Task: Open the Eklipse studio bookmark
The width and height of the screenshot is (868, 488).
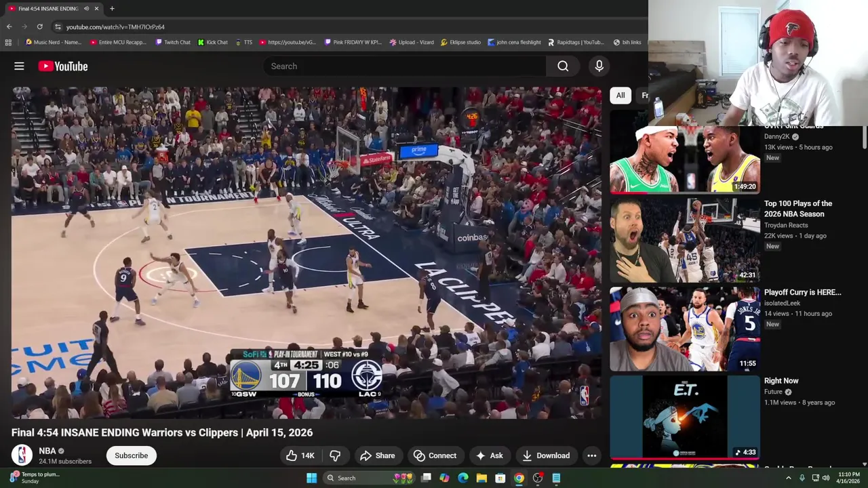Action: pyautogui.click(x=460, y=42)
